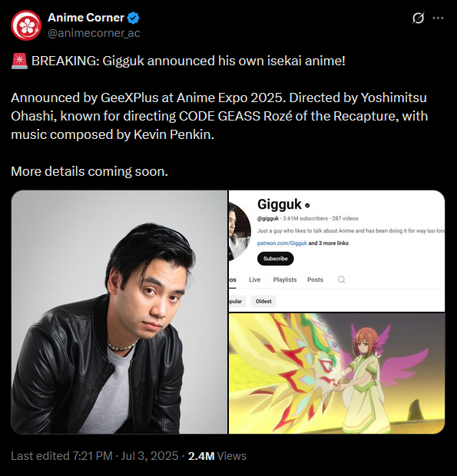457x476 pixels.
Task: Open the Grok slashed-circle icon
Action: (x=418, y=18)
